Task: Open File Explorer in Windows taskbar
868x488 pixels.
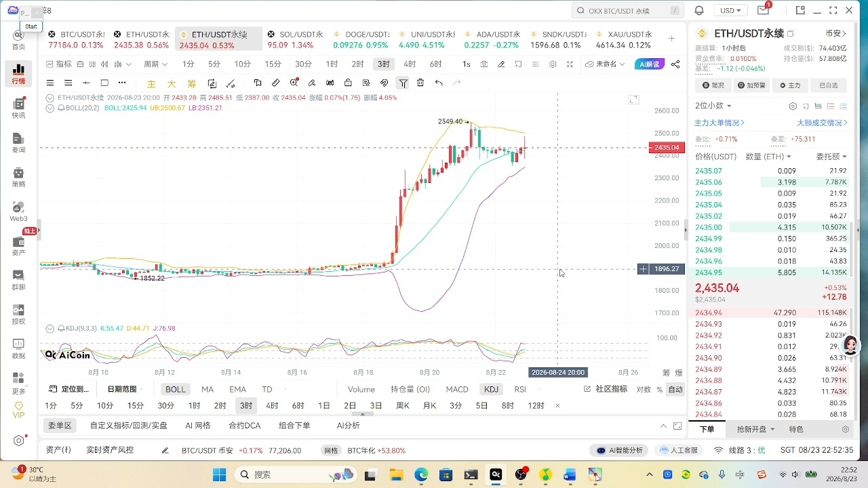Action: pyautogui.click(x=395, y=475)
